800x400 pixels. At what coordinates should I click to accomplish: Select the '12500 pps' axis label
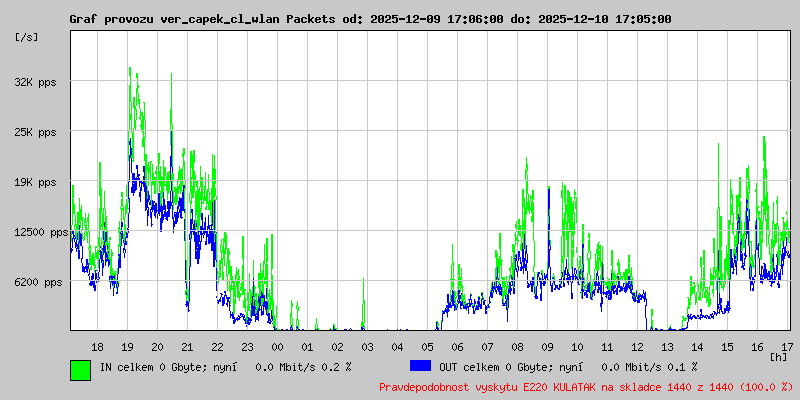coord(41,233)
